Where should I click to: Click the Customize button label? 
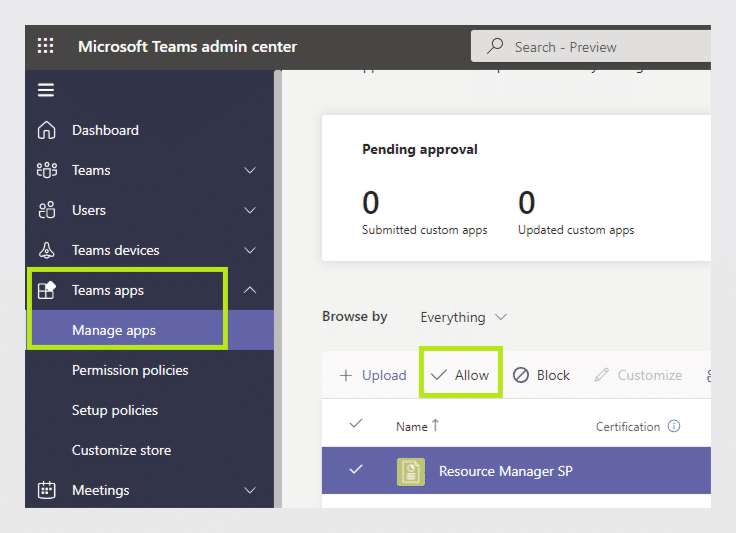point(650,375)
